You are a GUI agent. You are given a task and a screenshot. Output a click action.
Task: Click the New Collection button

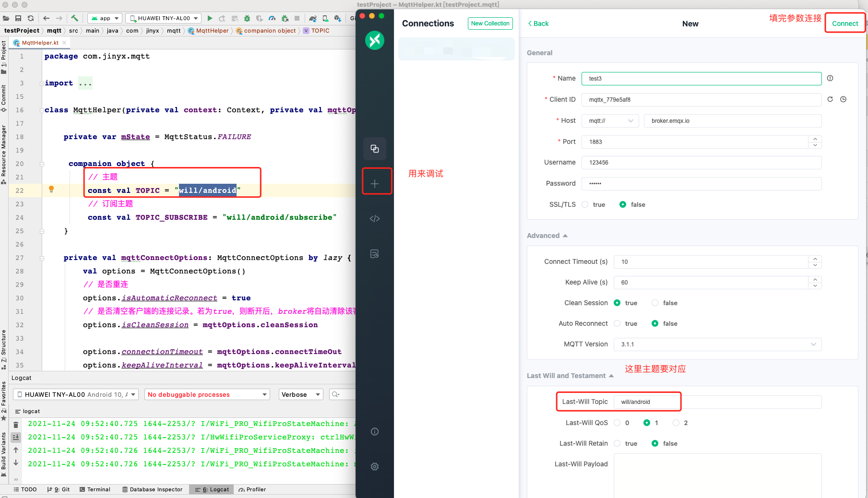click(490, 24)
